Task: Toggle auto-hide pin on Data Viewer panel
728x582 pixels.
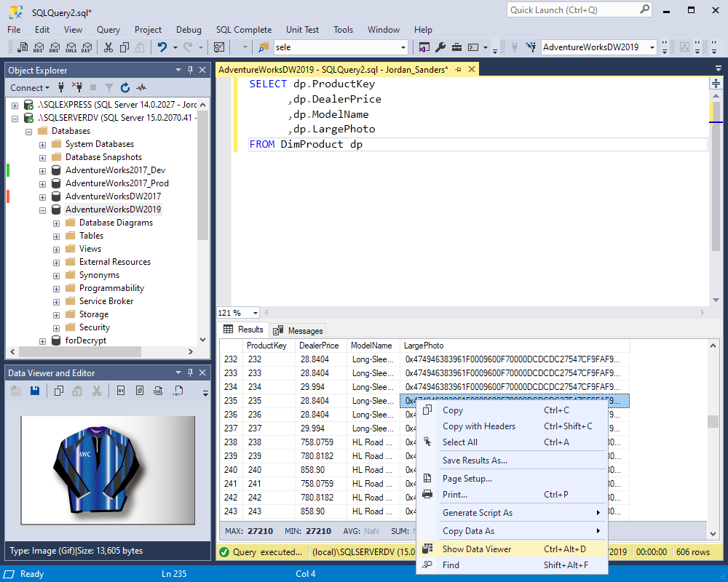Action: (191, 373)
